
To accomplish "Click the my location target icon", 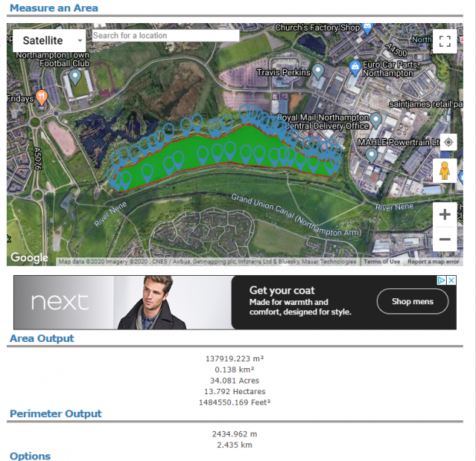I will click(449, 142).
